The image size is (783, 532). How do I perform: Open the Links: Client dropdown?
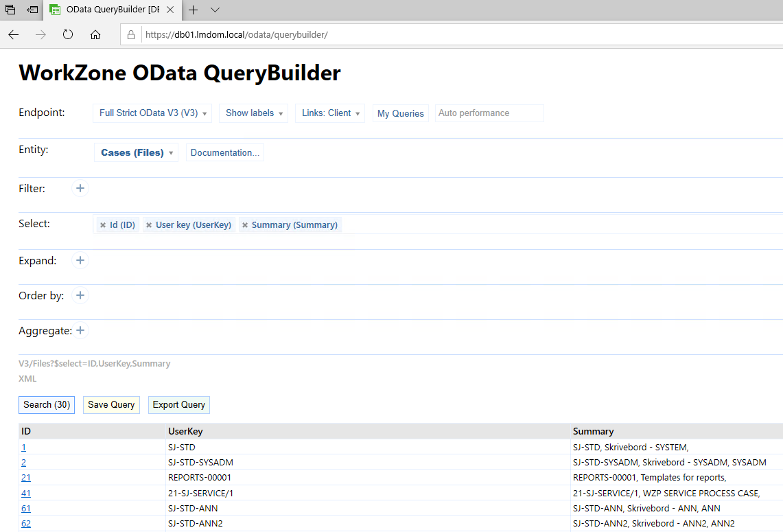330,113
